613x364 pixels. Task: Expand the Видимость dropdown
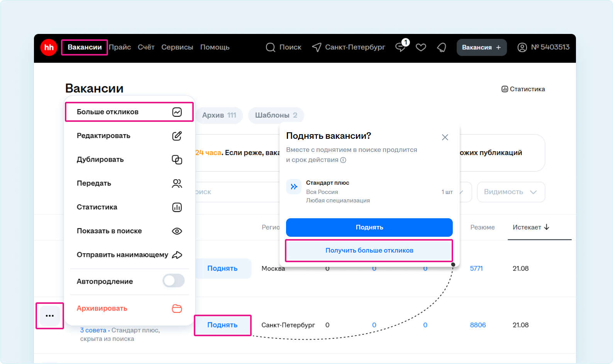click(x=511, y=192)
